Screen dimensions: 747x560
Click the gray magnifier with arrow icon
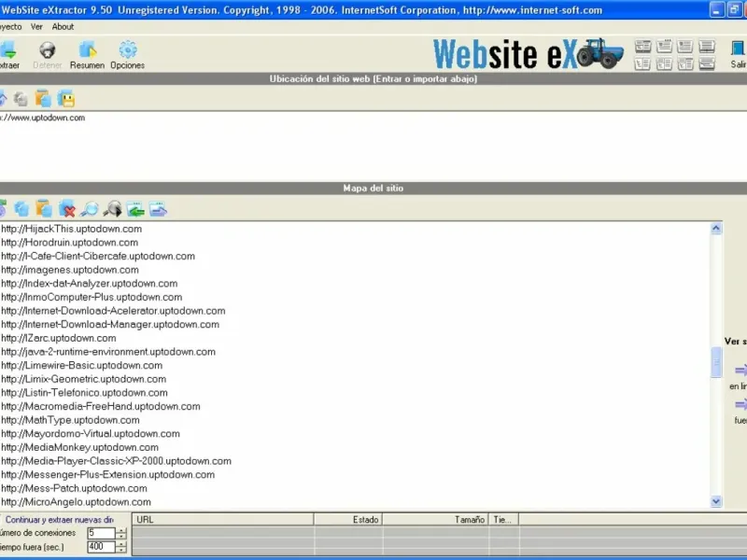112,208
